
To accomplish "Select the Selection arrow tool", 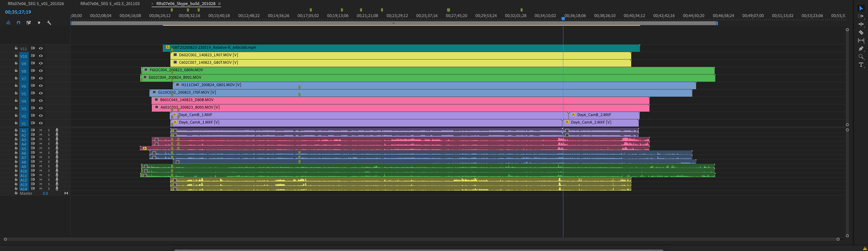I will [x=861, y=8].
